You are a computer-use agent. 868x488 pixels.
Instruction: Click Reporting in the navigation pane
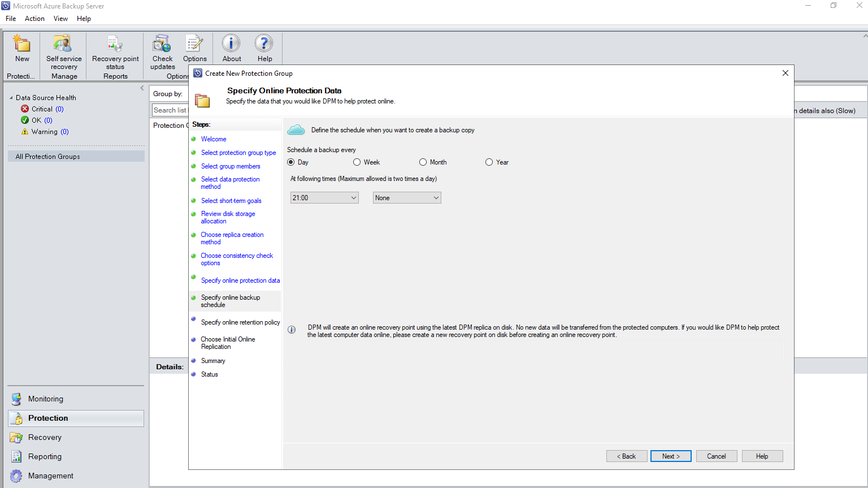coord(45,457)
